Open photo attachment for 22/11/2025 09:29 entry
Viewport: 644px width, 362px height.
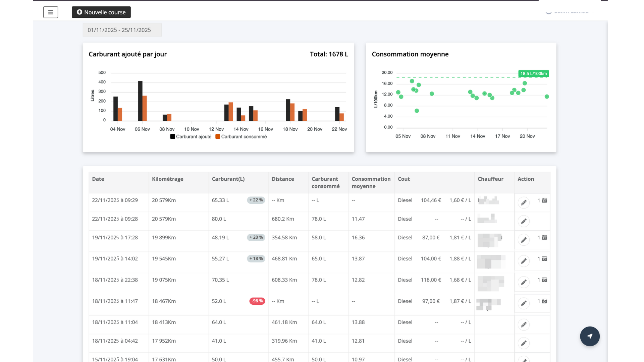544,200
